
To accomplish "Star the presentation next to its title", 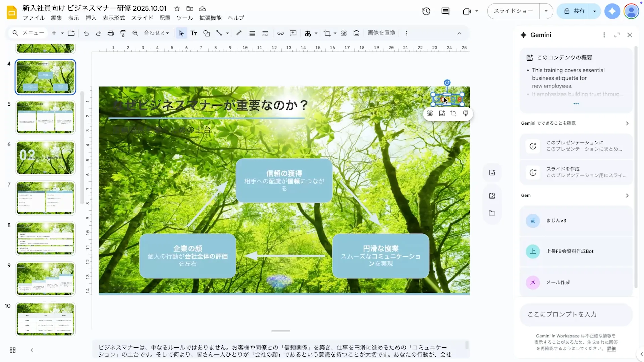I will coord(177,9).
